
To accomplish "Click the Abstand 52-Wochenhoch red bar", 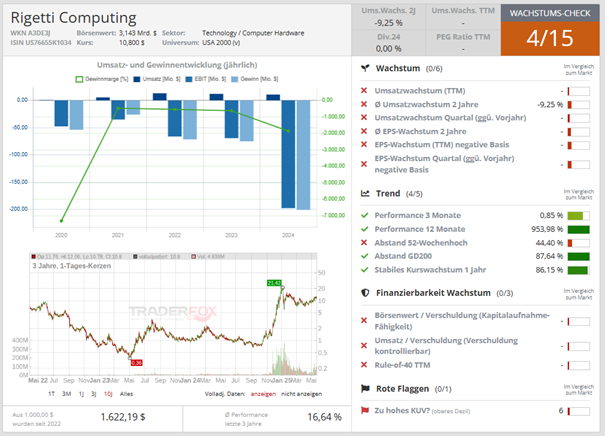I will (570, 243).
